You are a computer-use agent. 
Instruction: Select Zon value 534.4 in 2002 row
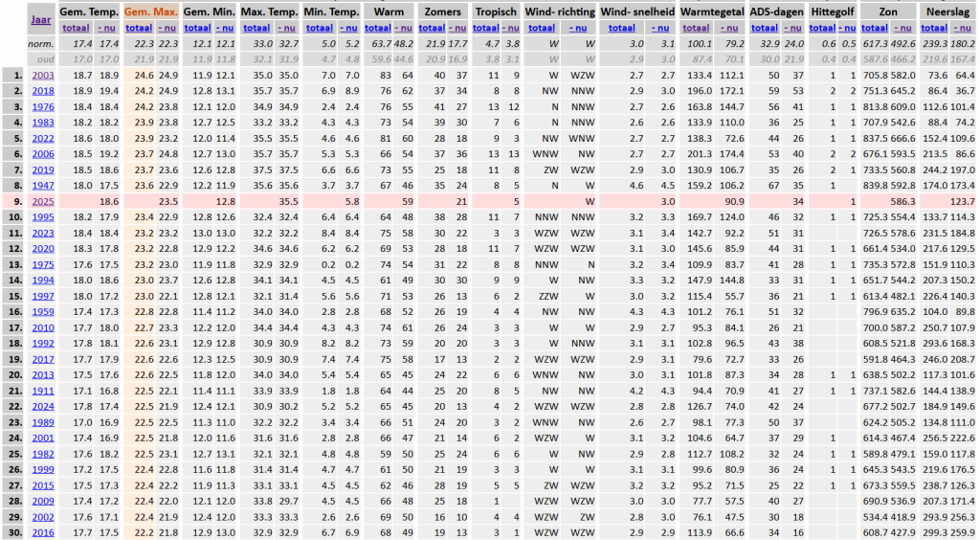[x=875, y=517]
